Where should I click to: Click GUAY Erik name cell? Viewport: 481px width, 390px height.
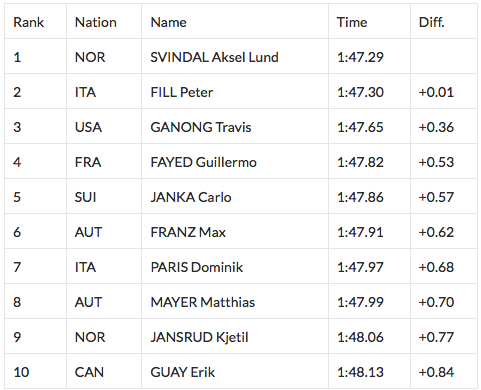[x=183, y=372]
